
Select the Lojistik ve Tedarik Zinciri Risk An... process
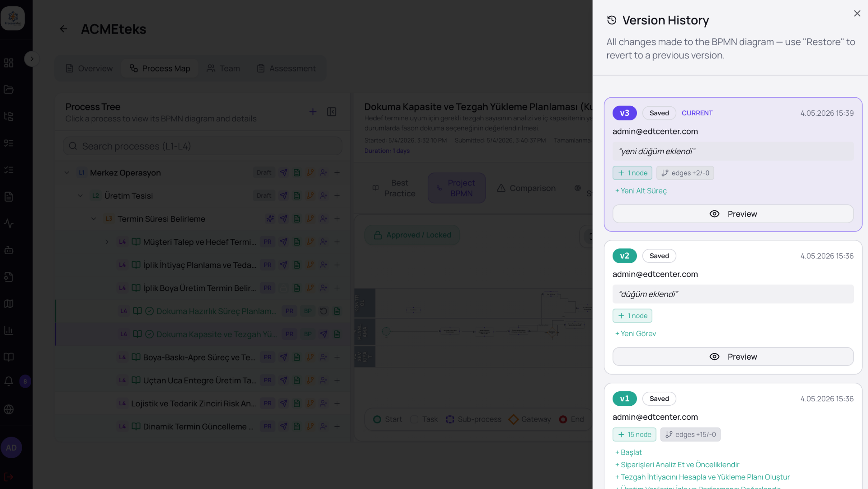(193, 404)
